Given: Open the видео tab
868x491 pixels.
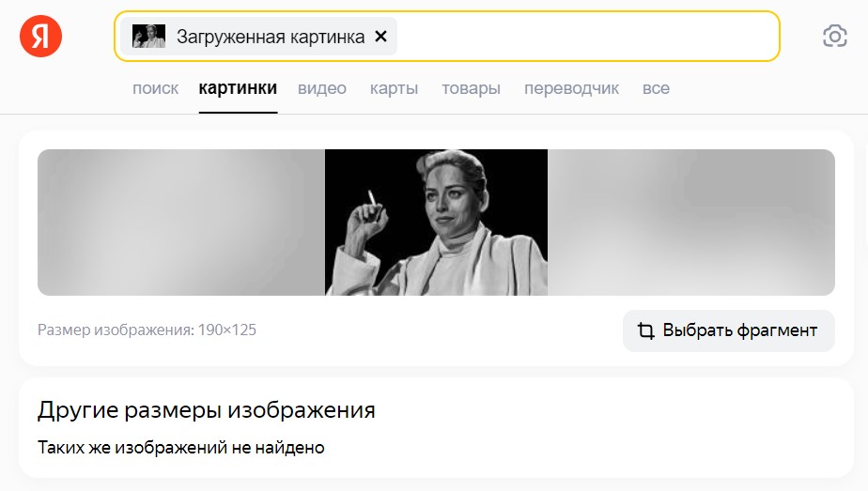Looking at the screenshot, I should [322, 88].
